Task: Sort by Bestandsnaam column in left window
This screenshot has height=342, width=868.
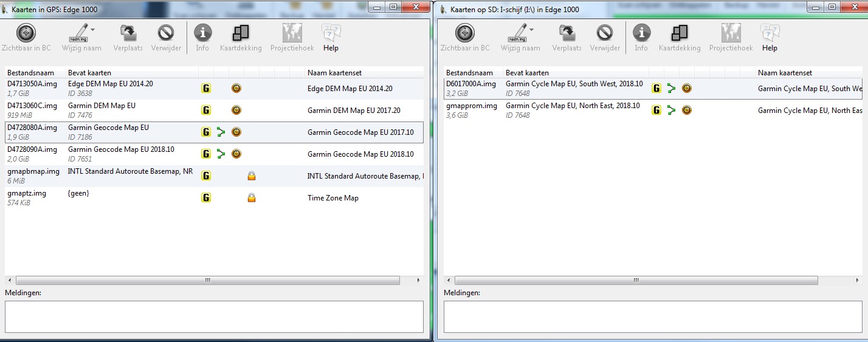Action: coord(35,73)
